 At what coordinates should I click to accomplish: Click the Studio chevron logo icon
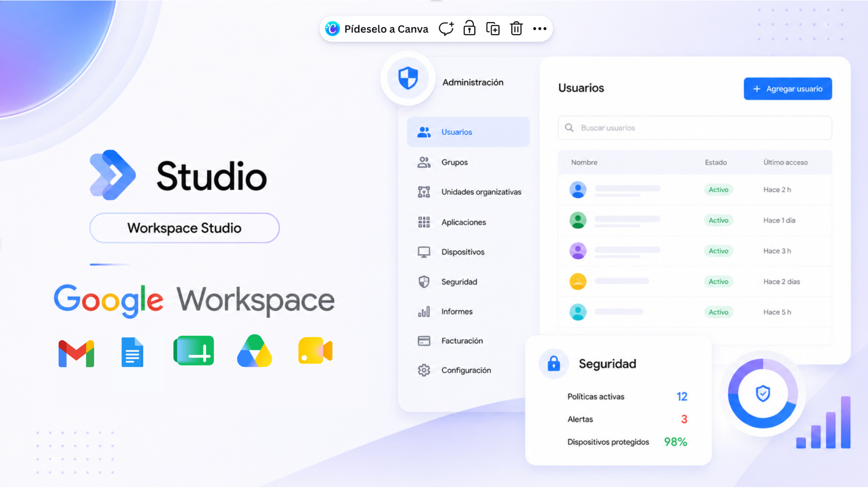click(x=113, y=175)
